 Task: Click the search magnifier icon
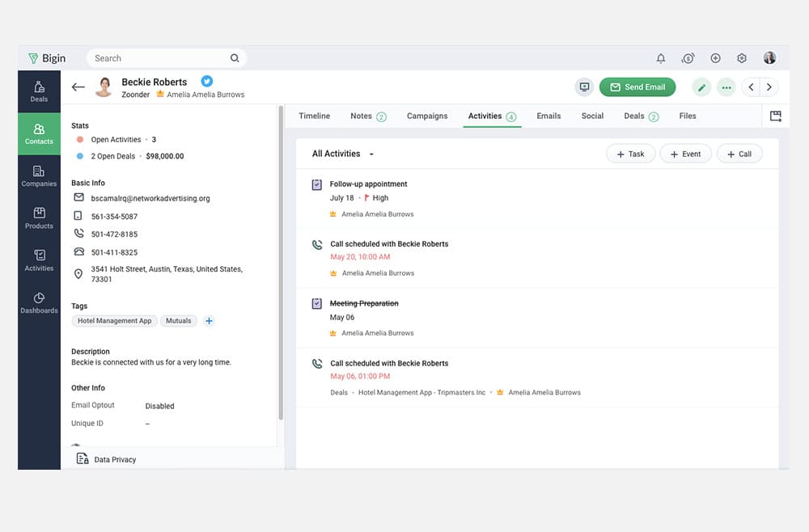pos(235,58)
